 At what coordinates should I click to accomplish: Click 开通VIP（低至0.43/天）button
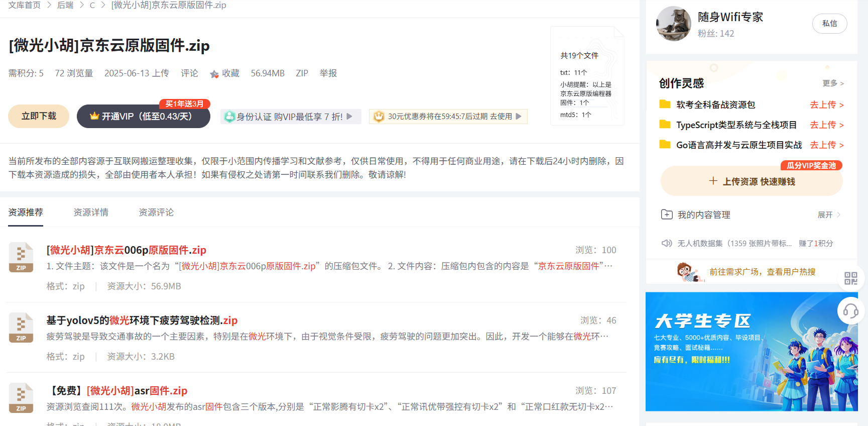pyautogui.click(x=144, y=116)
